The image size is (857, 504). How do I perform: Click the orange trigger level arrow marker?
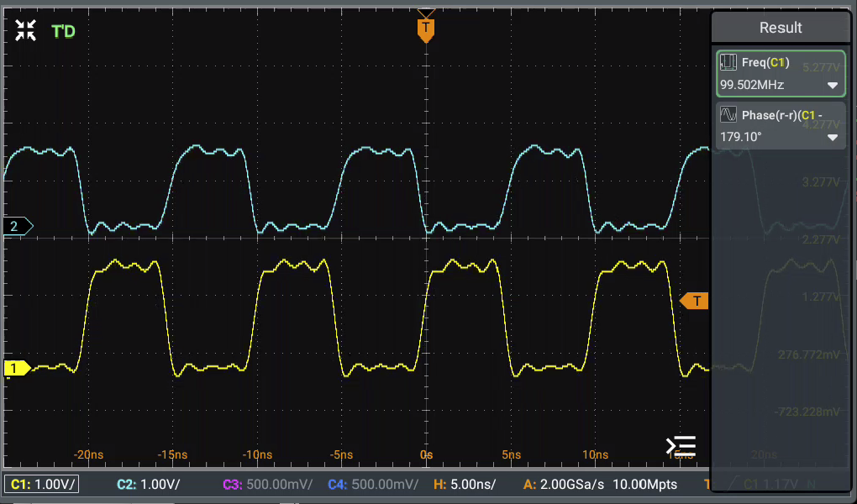[x=694, y=301]
